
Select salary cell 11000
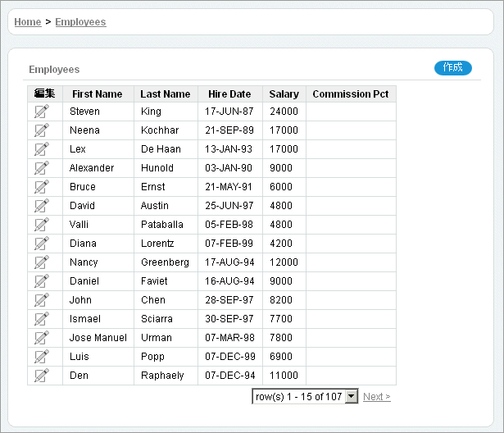[x=284, y=376]
